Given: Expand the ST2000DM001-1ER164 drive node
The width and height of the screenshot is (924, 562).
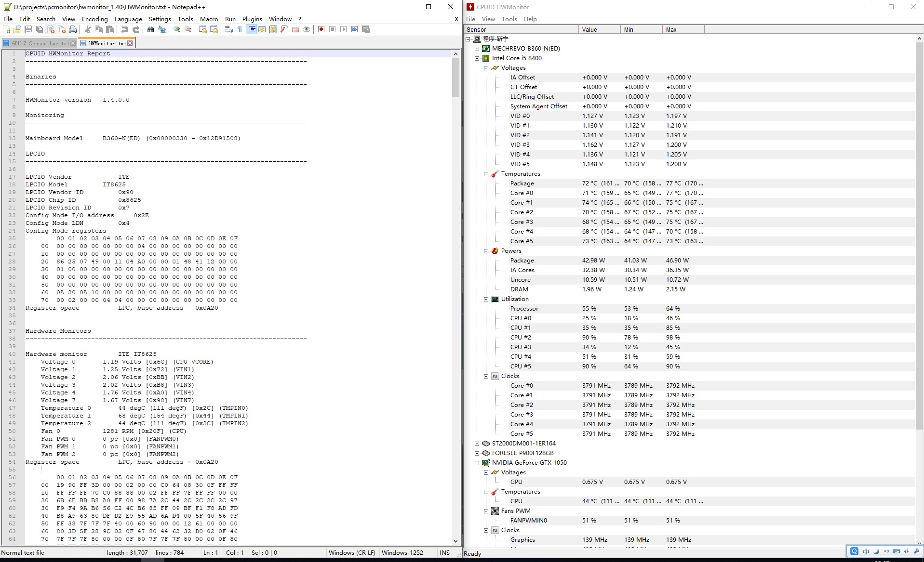Looking at the screenshot, I should click(x=477, y=444).
